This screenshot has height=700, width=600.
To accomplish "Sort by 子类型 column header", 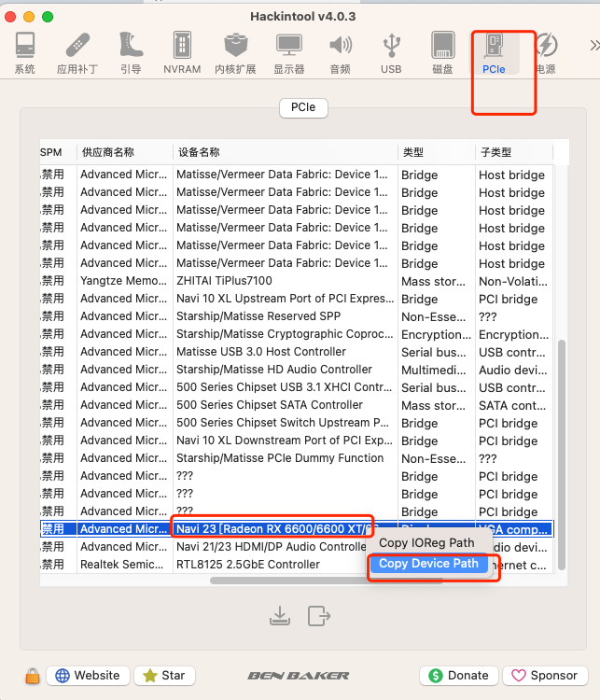I will pyautogui.click(x=514, y=152).
